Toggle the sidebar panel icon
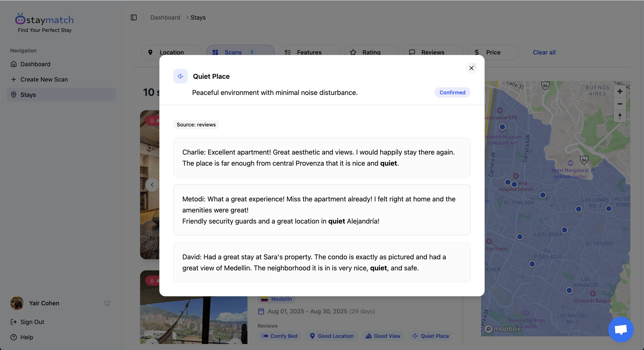The height and width of the screenshot is (350, 644). 134,17
